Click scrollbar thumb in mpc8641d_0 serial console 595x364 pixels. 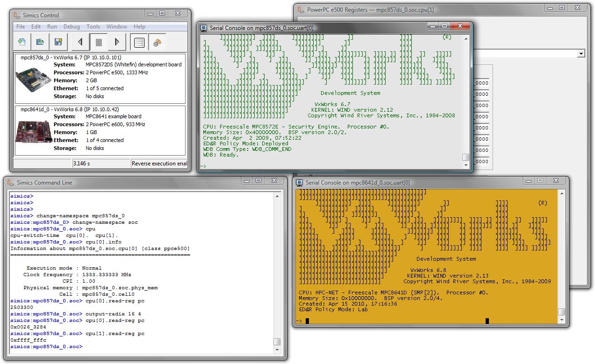[561, 312]
